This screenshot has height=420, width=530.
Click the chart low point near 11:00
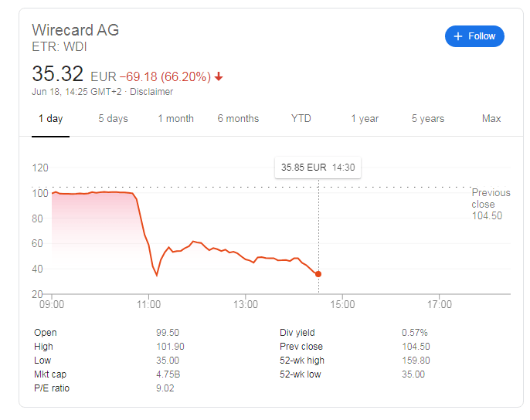tap(157, 276)
